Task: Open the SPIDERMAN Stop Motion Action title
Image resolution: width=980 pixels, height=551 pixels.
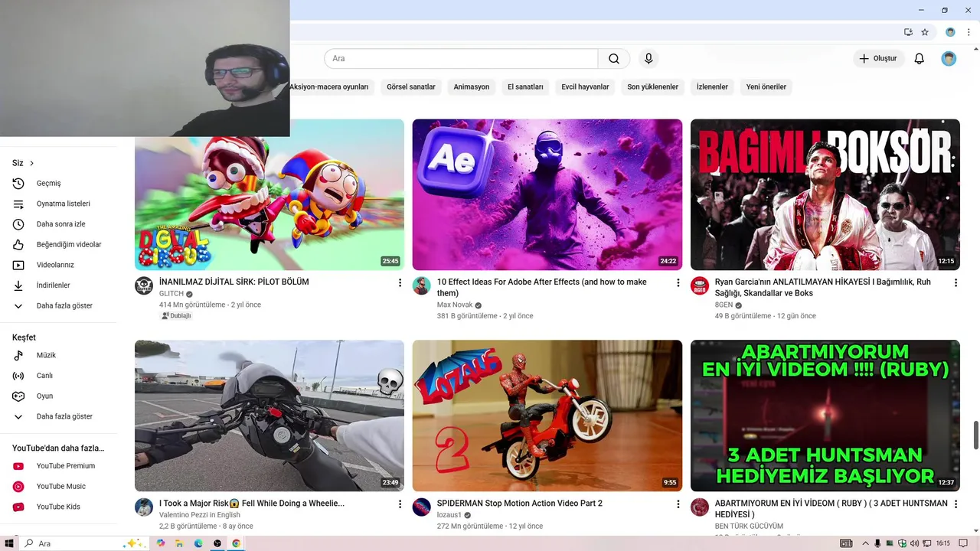Action: [x=520, y=504]
